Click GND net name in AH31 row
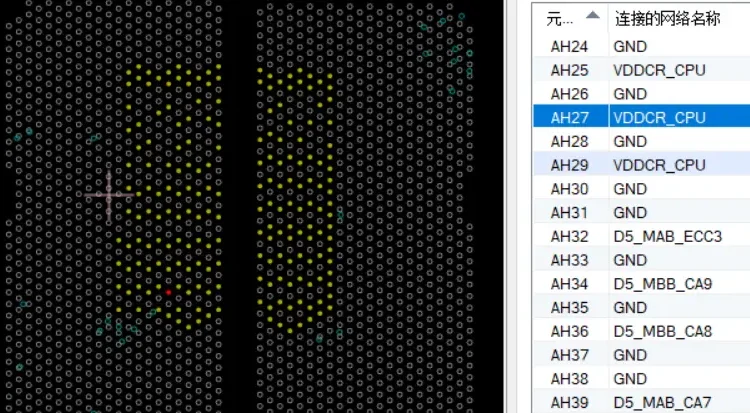The width and height of the screenshot is (750, 413). (630, 212)
